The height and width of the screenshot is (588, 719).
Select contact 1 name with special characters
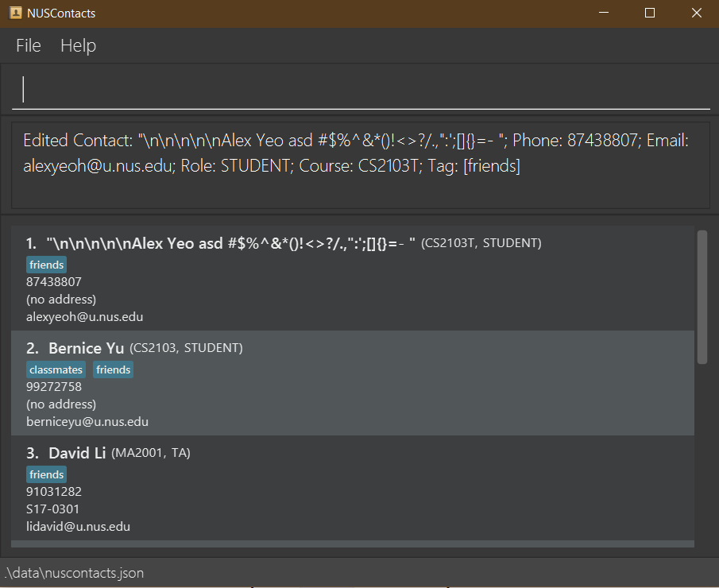[230, 243]
